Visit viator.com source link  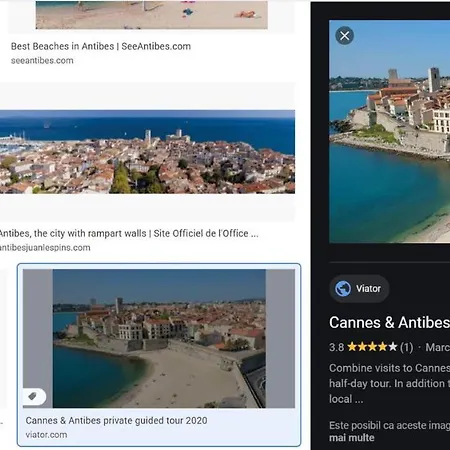pyautogui.click(x=46, y=435)
